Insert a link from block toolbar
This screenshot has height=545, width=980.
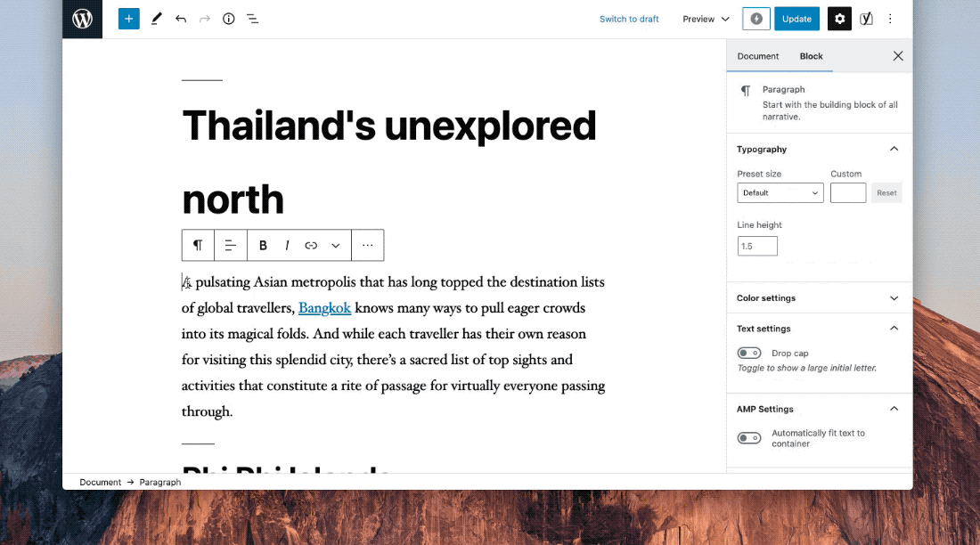[311, 245]
